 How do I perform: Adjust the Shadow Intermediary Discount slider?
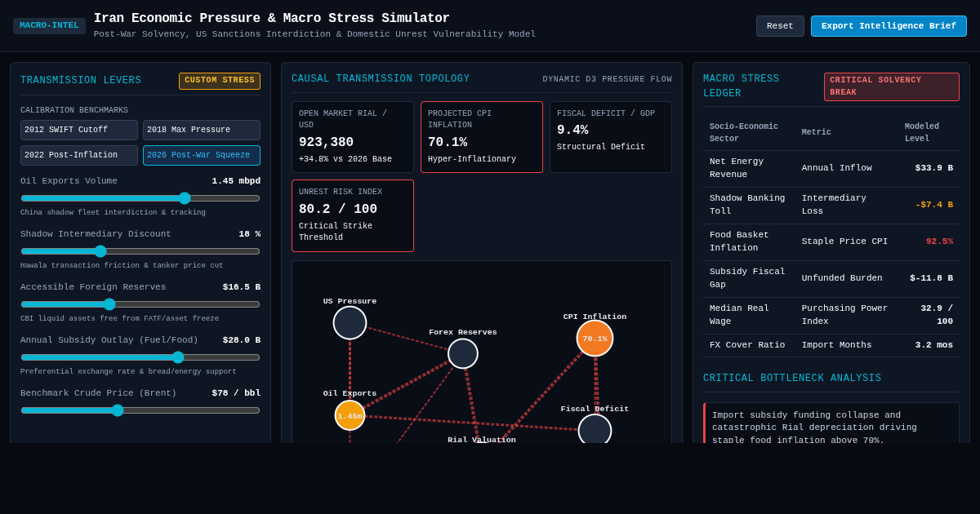point(140,251)
